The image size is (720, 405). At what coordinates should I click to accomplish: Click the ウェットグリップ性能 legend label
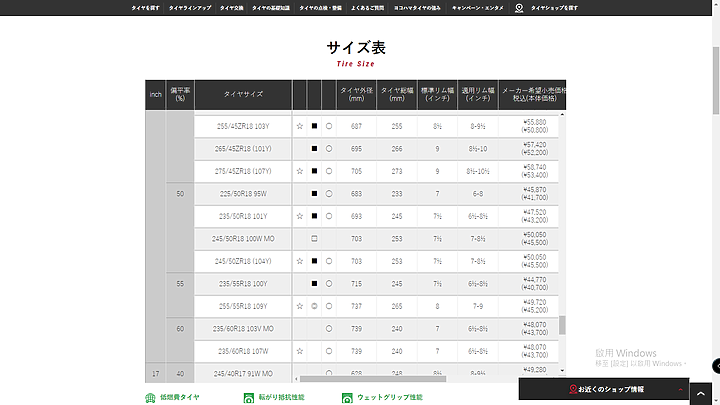[x=390, y=397]
